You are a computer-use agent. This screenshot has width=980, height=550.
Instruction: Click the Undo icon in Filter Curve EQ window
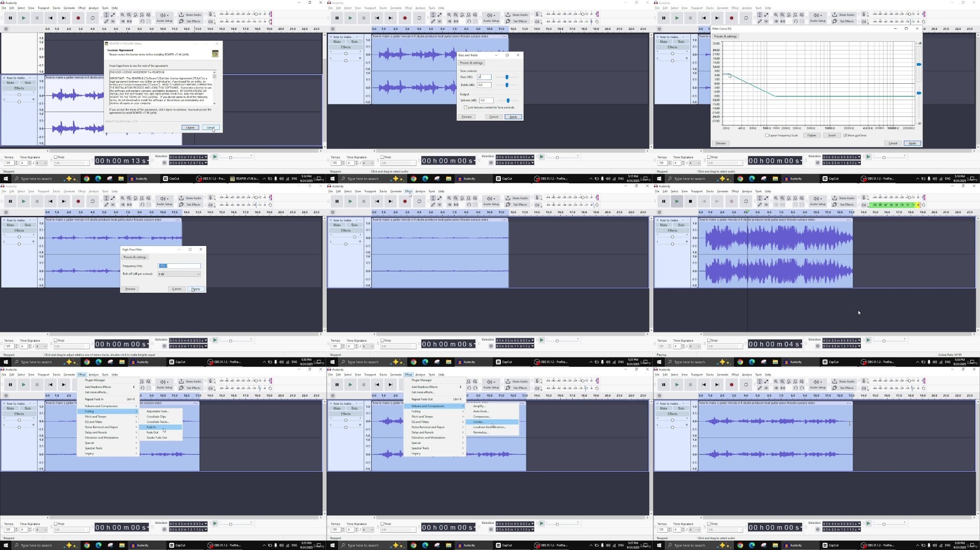[795, 21]
